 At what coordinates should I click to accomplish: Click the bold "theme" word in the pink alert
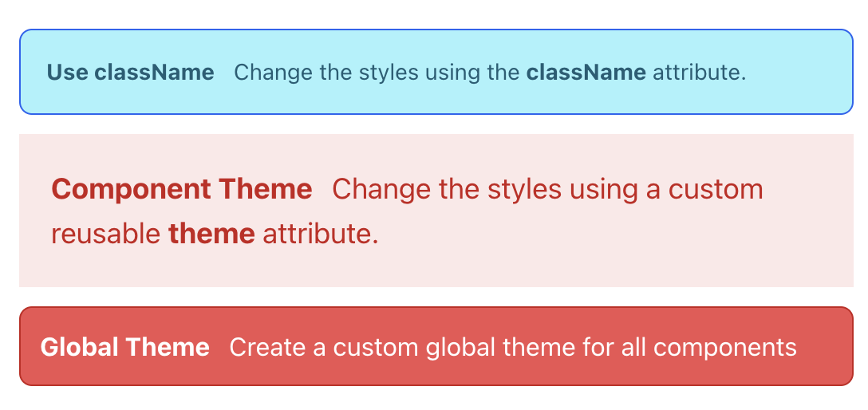pos(211,235)
